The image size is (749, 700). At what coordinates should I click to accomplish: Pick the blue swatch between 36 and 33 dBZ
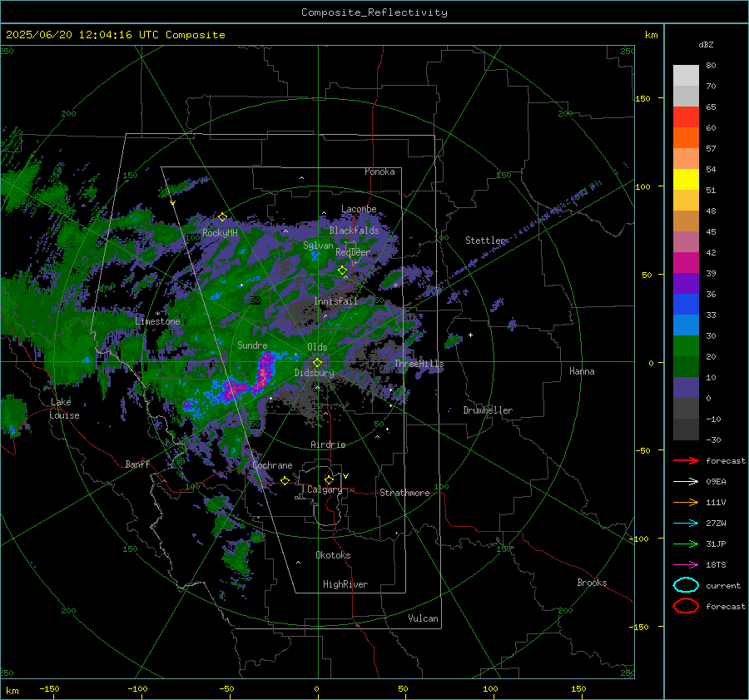click(x=686, y=305)
